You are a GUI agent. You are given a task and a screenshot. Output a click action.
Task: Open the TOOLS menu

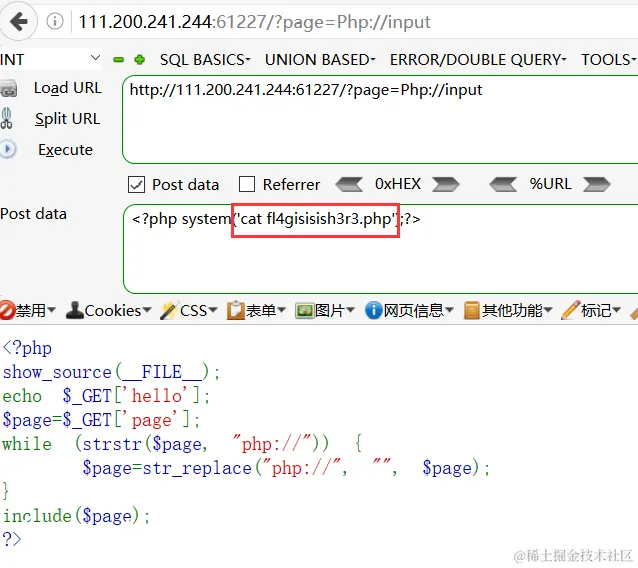tap(608, 60)
